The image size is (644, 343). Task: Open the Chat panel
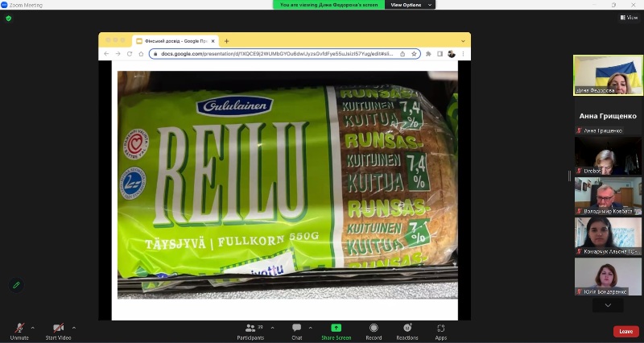point(297,330)
